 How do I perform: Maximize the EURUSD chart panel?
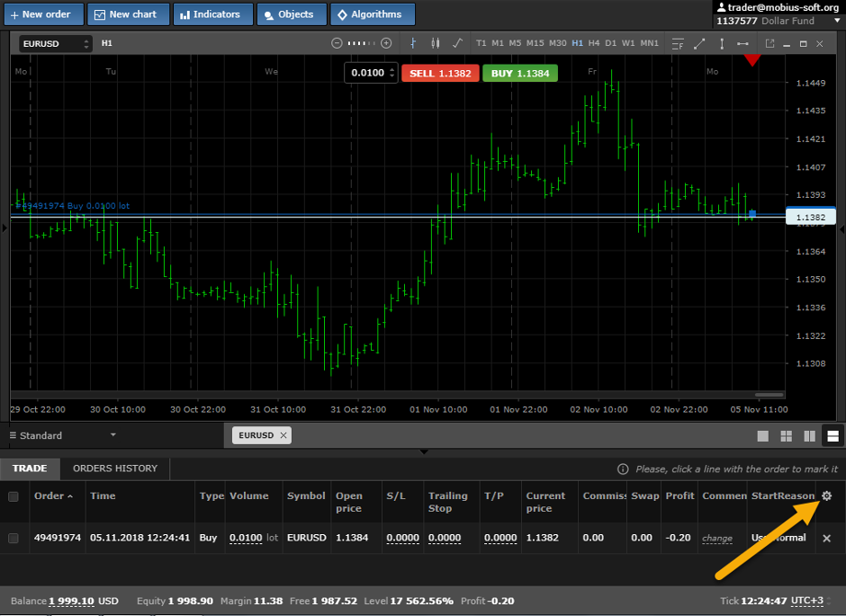[804, 44]
